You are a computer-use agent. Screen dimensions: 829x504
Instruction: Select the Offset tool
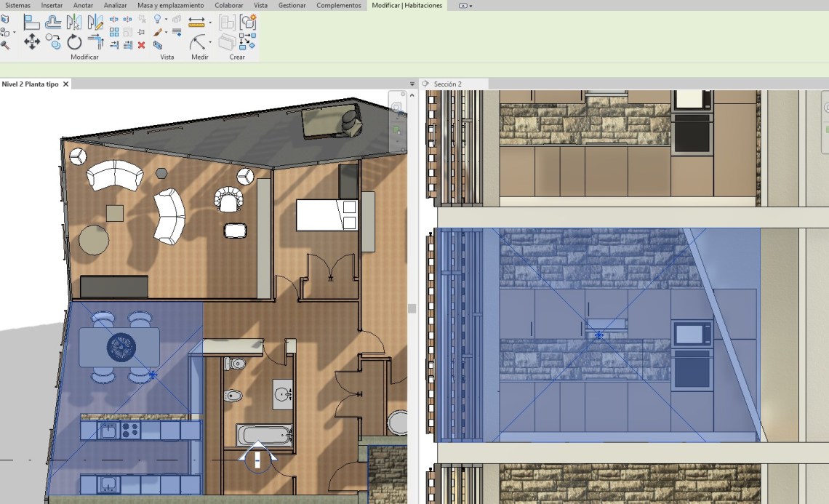pos(53,23)
